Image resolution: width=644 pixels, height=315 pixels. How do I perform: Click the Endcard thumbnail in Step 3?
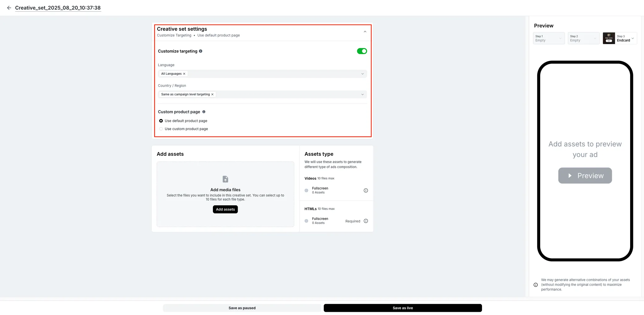(609, 38)
